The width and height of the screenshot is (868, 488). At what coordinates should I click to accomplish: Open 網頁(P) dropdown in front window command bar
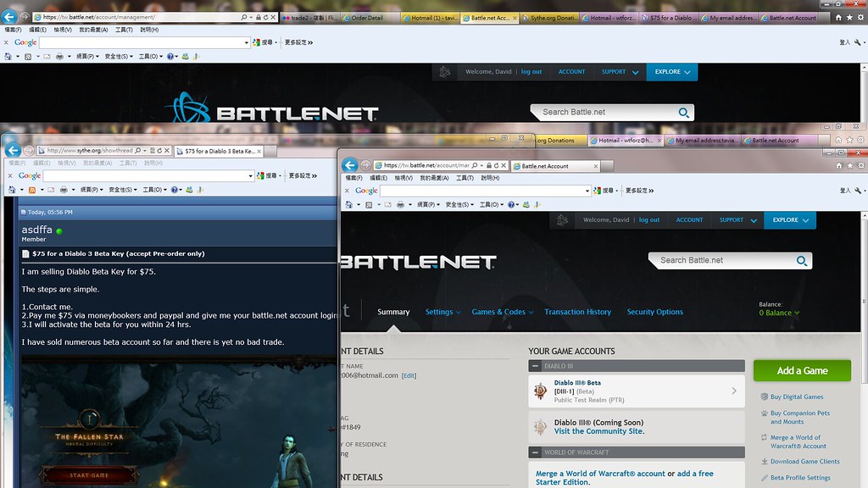tap(428, 205)
